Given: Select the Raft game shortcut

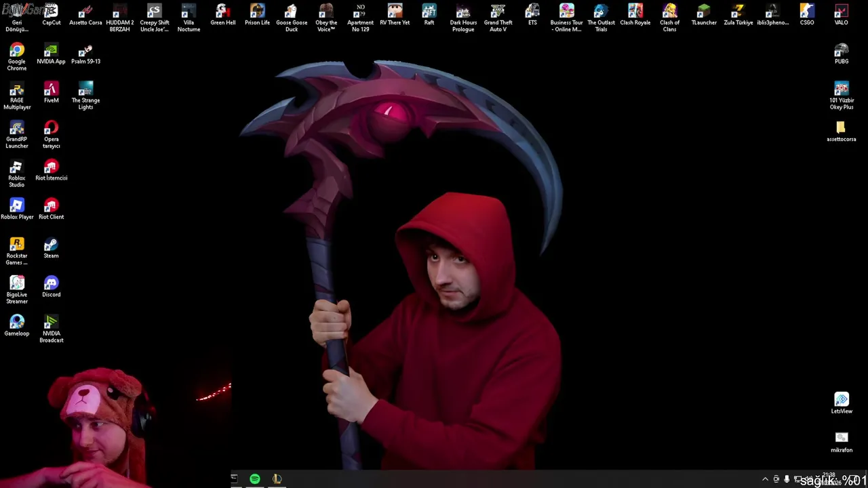Looking at the screenshot, I should pos(429,15).
